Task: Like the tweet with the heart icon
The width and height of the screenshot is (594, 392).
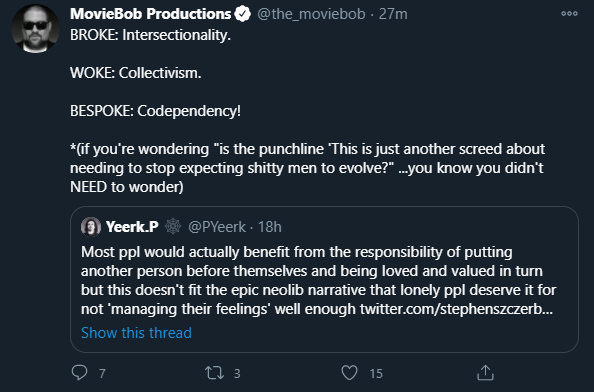Action: (x=349, y=373)
